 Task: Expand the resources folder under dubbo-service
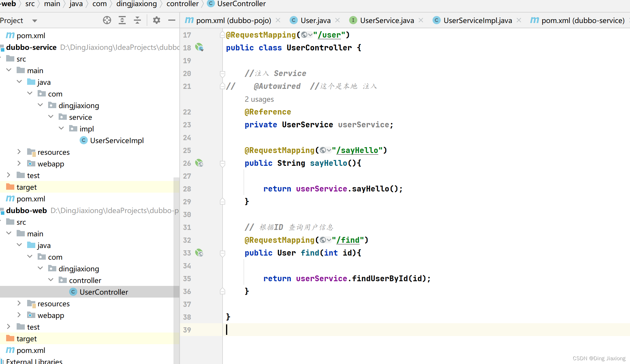(x=19, y=152)
